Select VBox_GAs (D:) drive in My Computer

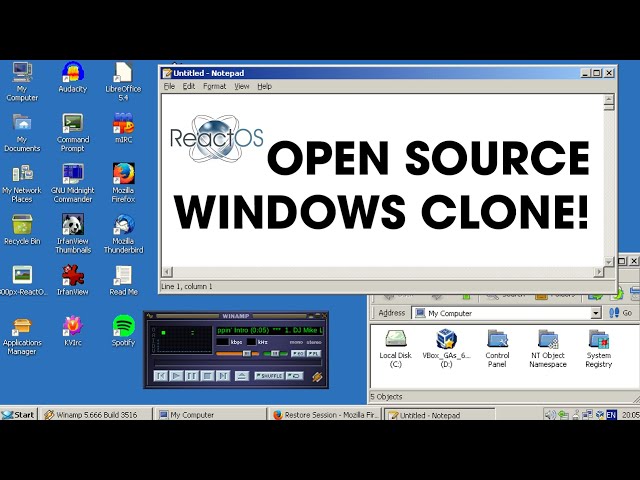point(446,349)
